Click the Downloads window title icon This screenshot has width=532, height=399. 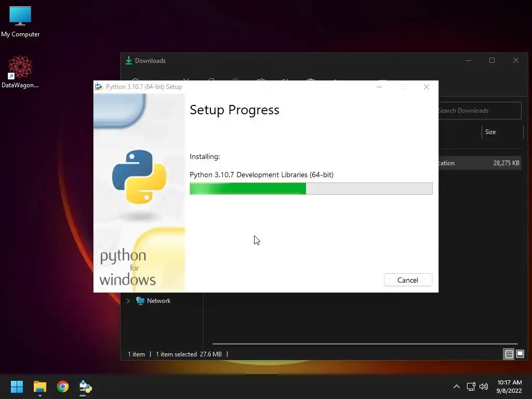tap(129, 60)
